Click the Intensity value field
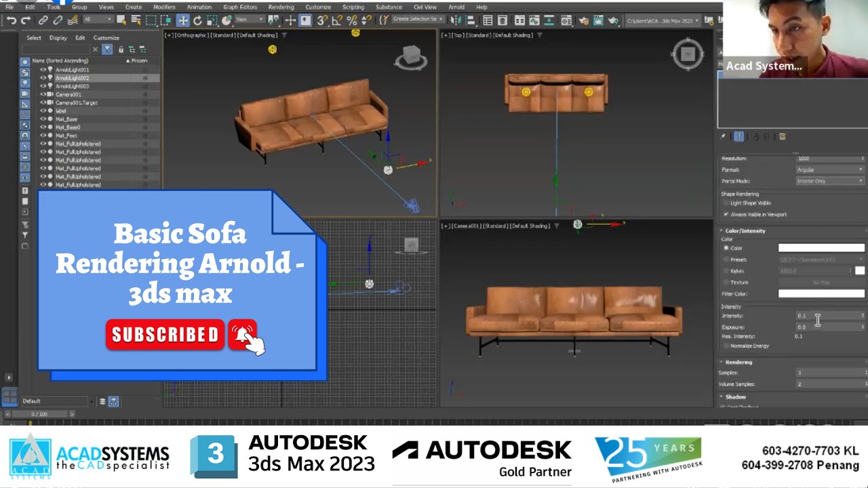 829,316
